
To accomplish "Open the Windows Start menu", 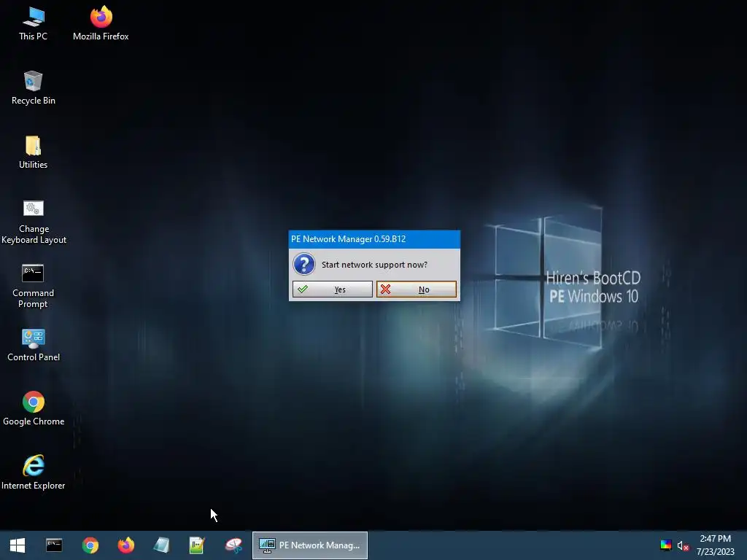I will (18, 545).
